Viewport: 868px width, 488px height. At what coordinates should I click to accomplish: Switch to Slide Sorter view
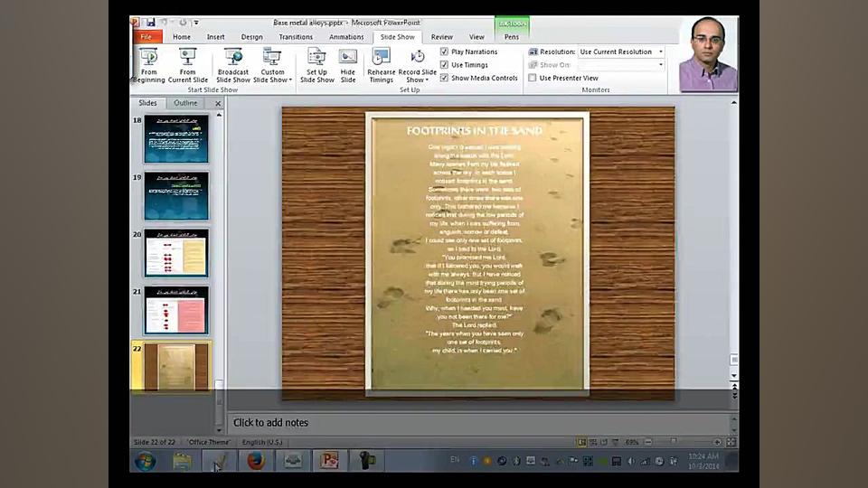(593, 442)
